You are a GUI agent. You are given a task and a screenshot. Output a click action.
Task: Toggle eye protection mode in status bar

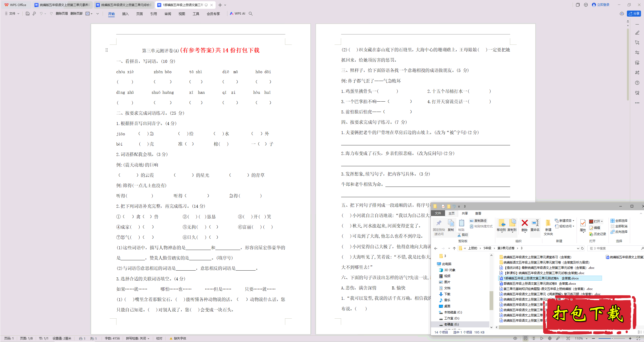[515, 338]
